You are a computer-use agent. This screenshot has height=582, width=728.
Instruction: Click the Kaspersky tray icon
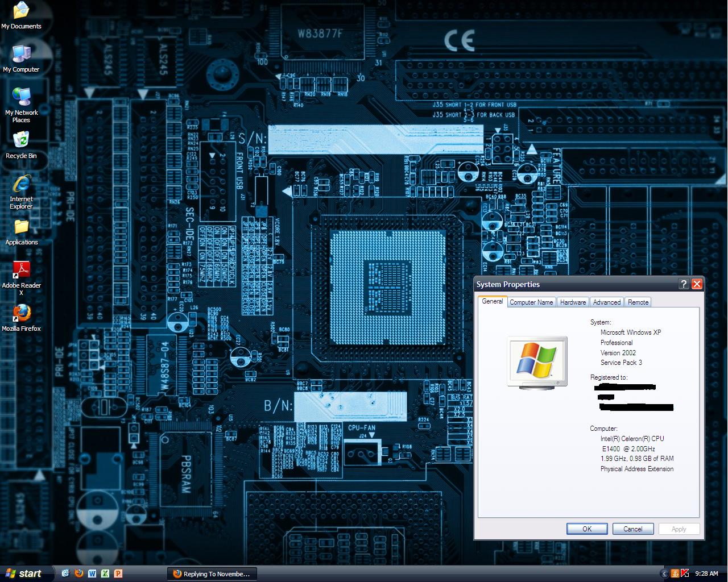[685, 573]
